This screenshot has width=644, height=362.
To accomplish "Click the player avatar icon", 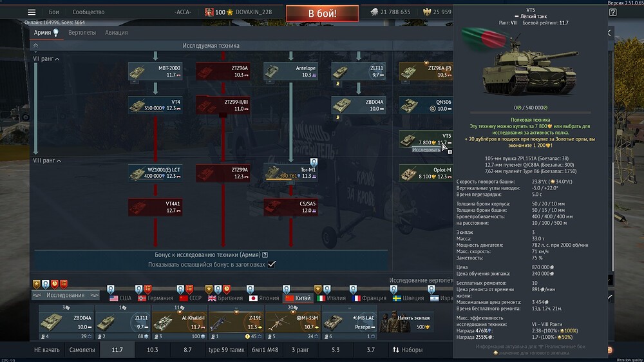I will tap(209, 12).
